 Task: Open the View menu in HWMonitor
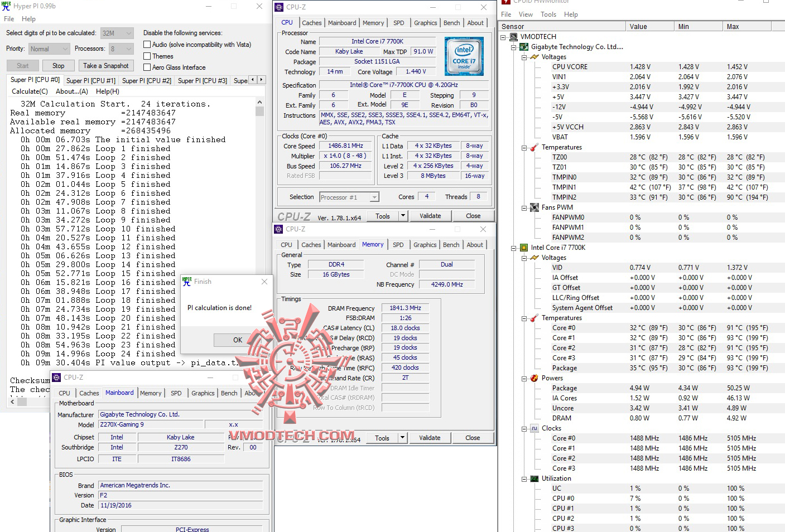pos(526,14)
